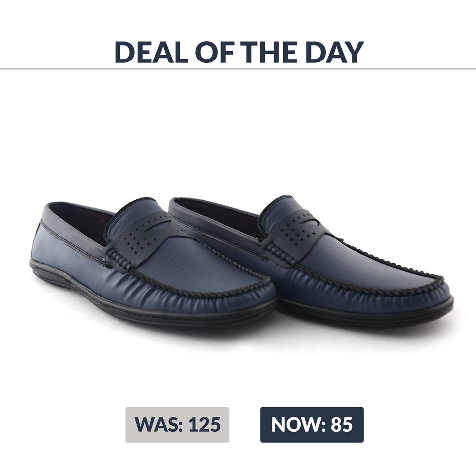Click the number 125 in the grey badge
This screenshot has width=476, height=476.
(x=204, y=424)
